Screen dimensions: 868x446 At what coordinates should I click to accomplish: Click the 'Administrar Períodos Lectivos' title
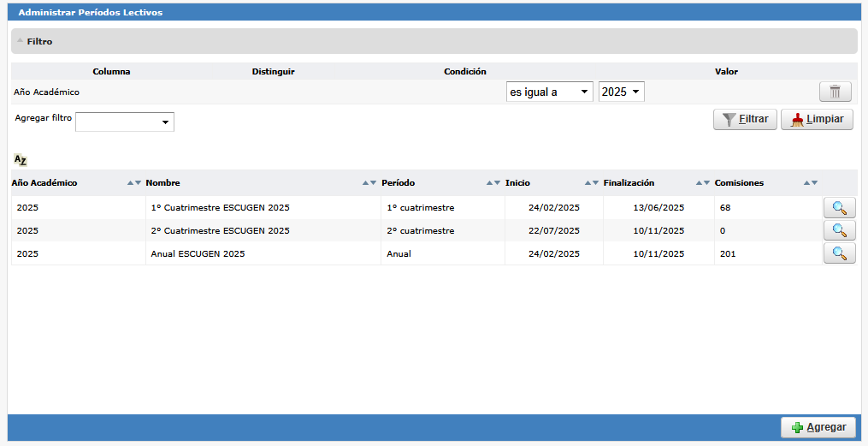pos(91,12)
